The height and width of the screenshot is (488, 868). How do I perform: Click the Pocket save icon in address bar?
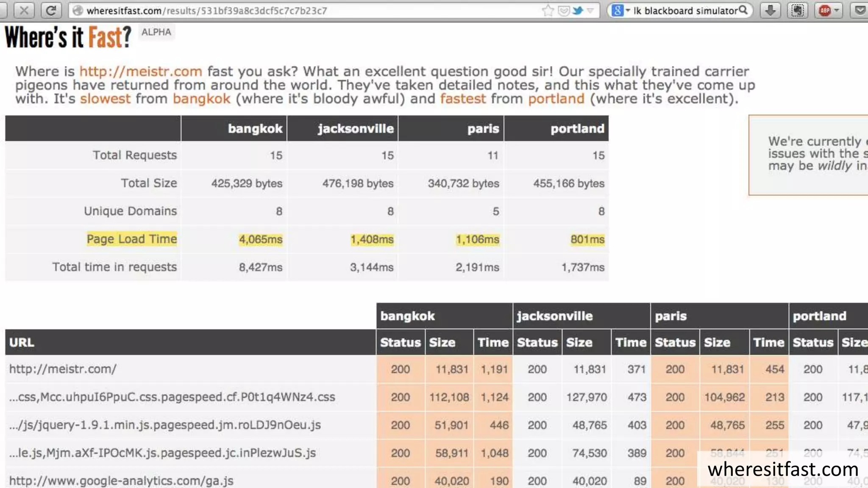pos(563,11)
